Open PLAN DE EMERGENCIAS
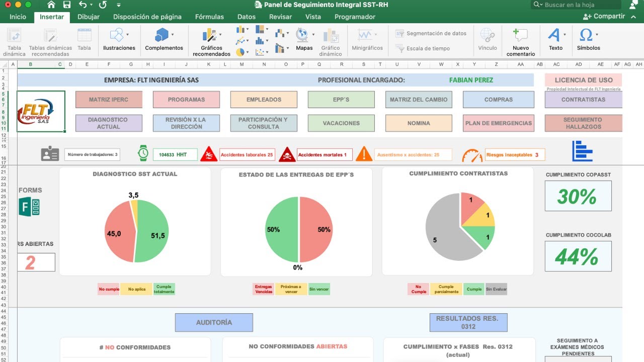Screen dimensions: 644x362 click(x=499, y=123)
